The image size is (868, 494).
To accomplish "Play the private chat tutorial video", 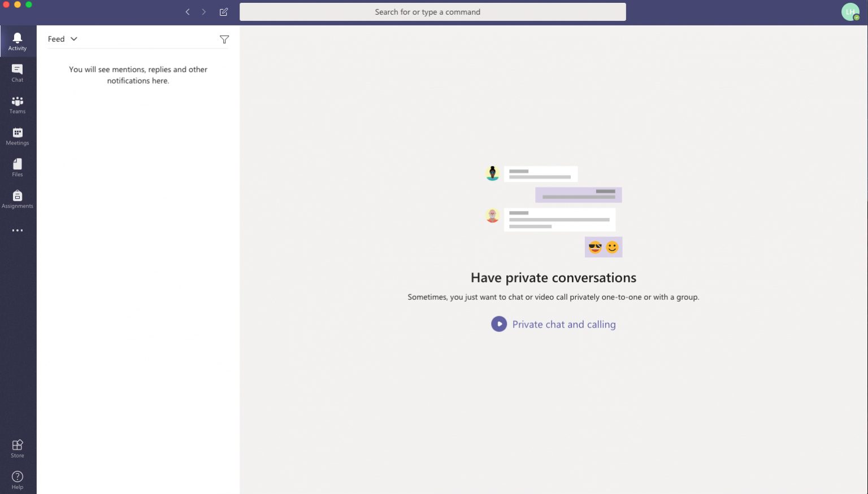I will coord(499,323).
